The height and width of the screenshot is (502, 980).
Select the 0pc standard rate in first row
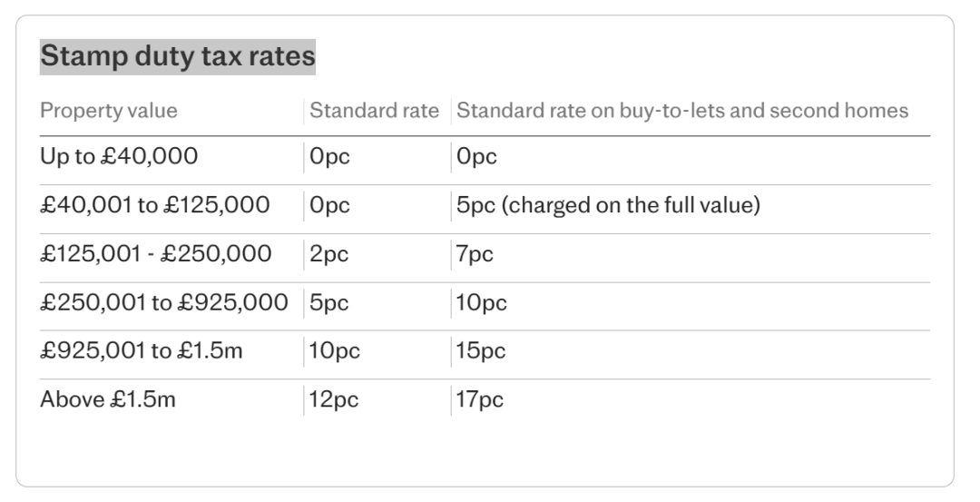(x=330, y=156)
